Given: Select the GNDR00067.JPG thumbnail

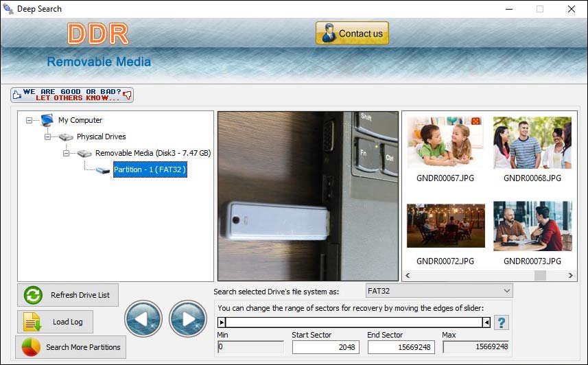Looking at the screenshot, I should coord(445,144).
